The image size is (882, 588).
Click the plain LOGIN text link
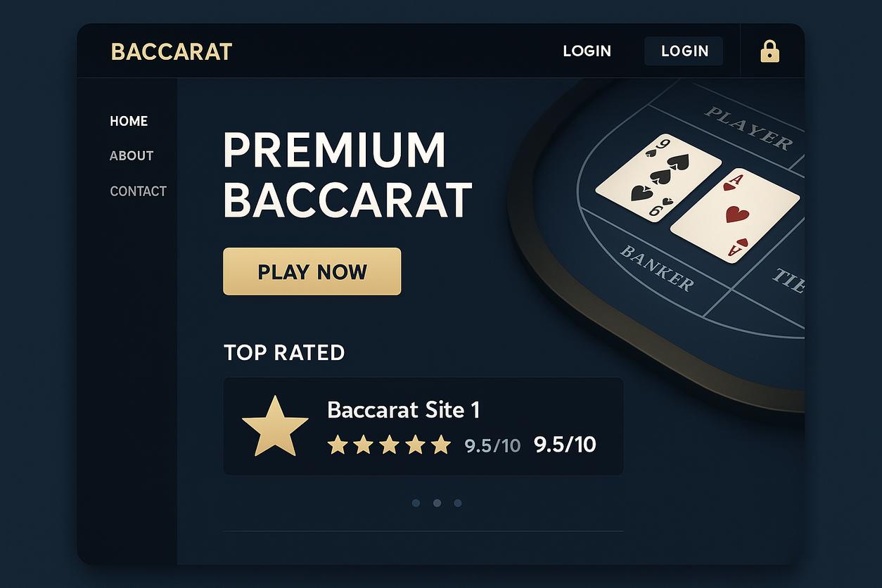[587, 51]
